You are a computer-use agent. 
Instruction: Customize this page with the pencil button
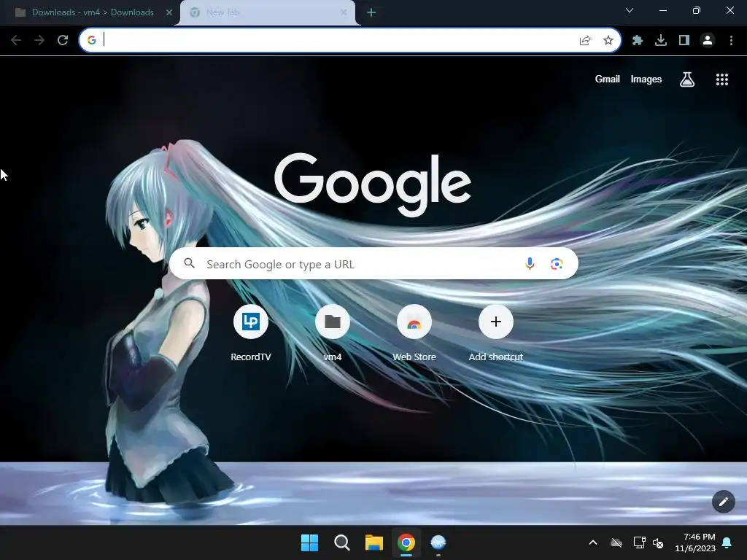pos(723,502)
